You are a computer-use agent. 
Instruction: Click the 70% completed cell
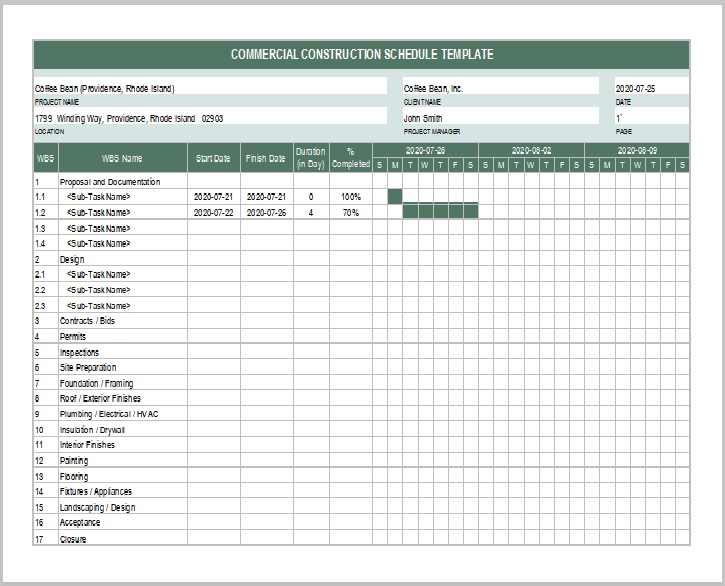tap(350, 213)
